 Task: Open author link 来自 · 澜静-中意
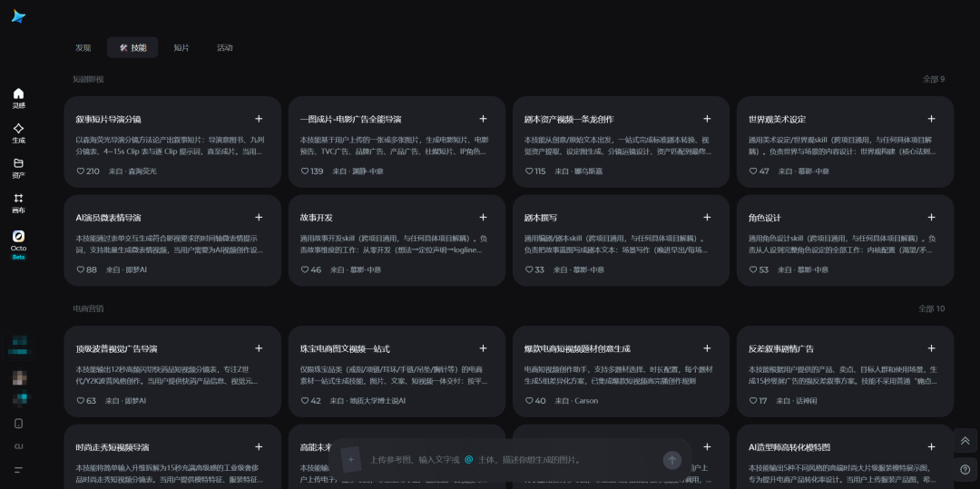click(358, 171)
